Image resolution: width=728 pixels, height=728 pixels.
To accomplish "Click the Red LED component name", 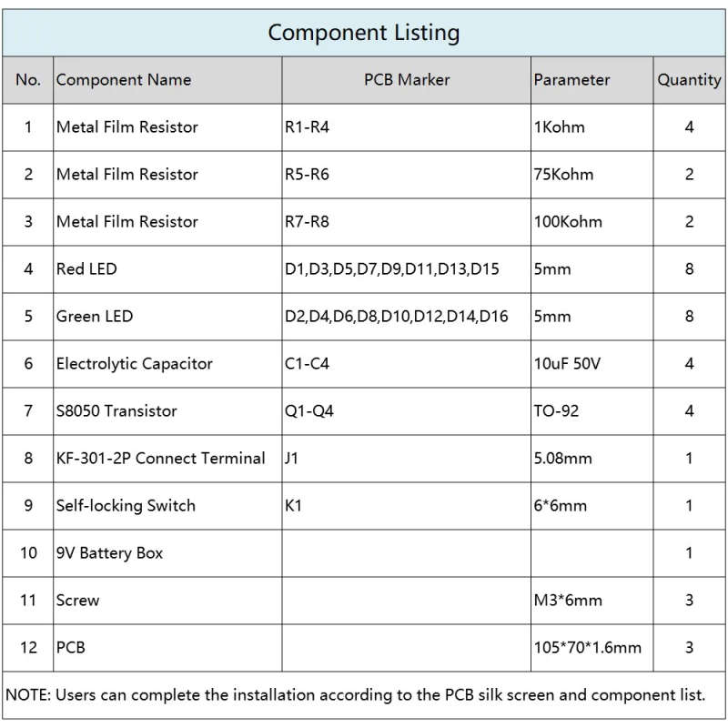I will [x=86, y=268].
